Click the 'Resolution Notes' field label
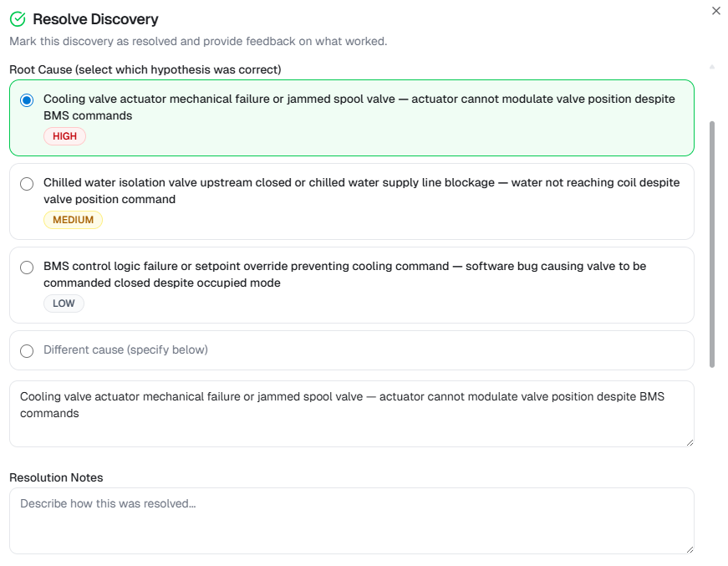Screen dimensions: 728x566 coord(56,477)
